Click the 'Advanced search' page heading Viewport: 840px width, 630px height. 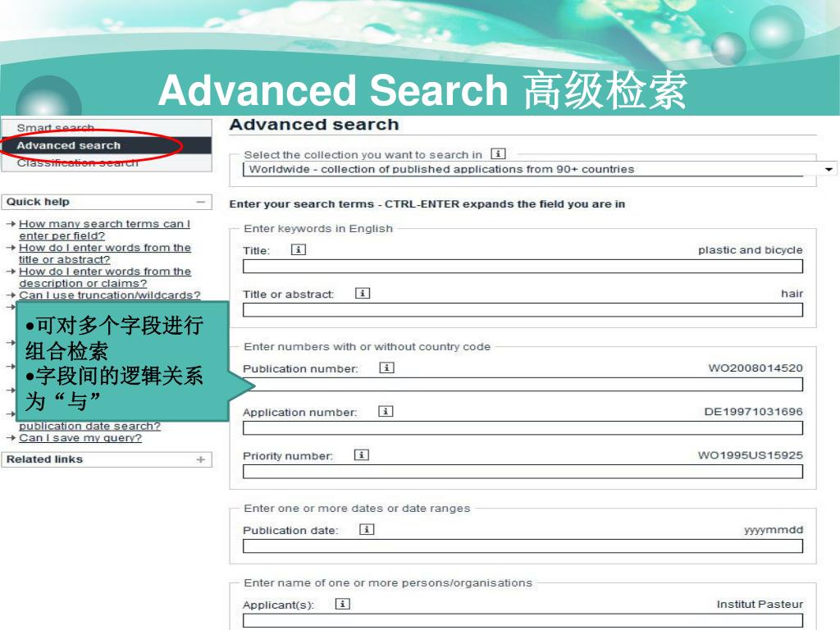pyautogui.click(x=314, y=125)
